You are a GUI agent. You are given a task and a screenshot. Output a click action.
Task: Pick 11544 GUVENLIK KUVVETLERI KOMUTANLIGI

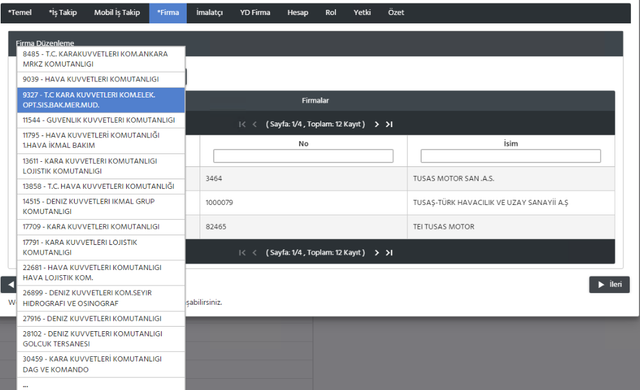pos(101,120)
